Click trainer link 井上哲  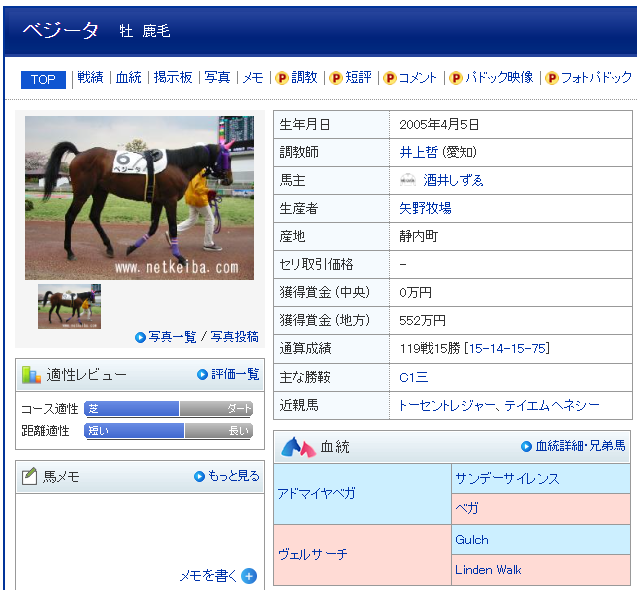[x=419, y=152]
